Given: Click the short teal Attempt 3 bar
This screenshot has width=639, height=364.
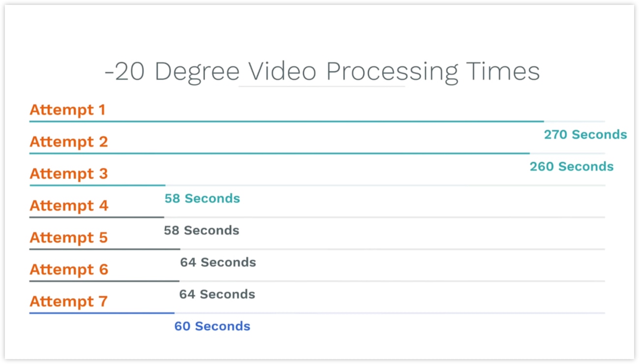Looking at the screenshot, I should pyautogui.click(x=97, y=185).
